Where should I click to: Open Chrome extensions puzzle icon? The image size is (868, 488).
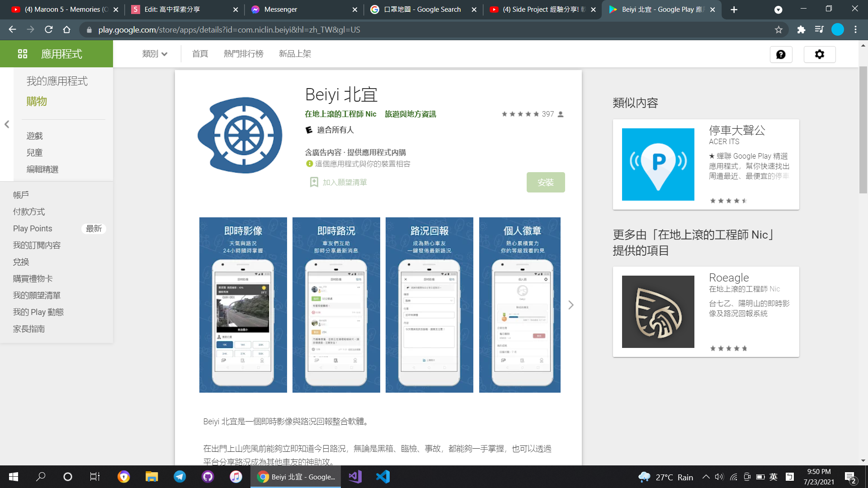pos(801,30)
